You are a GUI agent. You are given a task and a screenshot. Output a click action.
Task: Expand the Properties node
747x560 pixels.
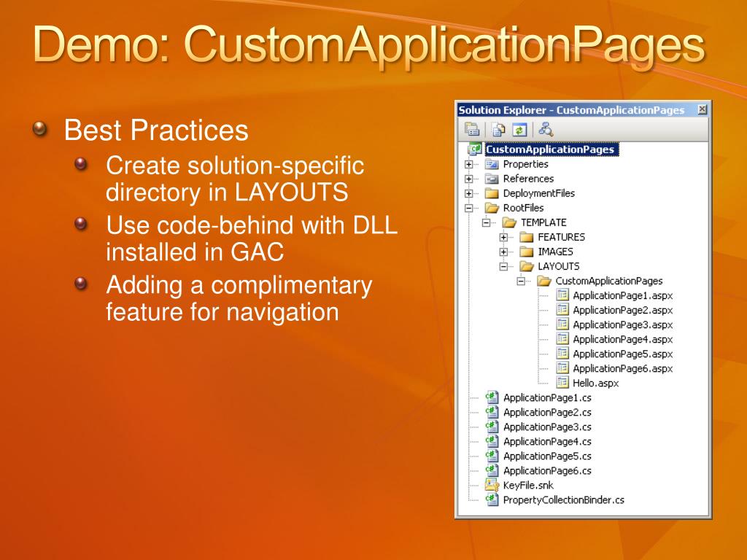pyautogui.click(x=469, y=164)
